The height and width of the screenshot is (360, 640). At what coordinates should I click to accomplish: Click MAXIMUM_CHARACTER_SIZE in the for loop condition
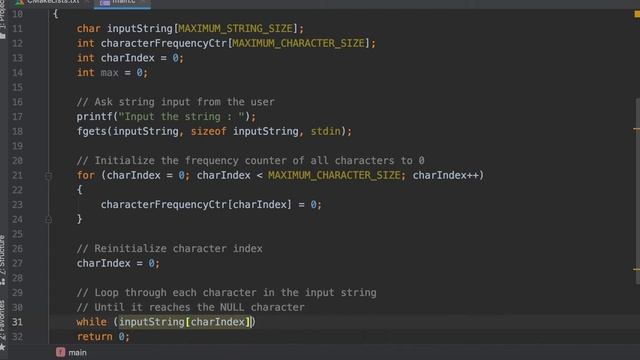[x=334, y=176]
